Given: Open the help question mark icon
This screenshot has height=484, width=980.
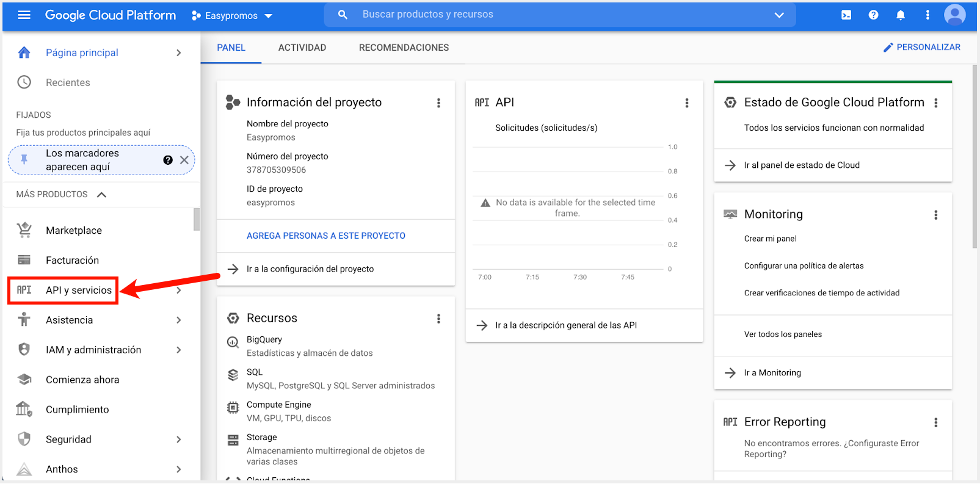Looking at the screenshot, I should 873,15.
